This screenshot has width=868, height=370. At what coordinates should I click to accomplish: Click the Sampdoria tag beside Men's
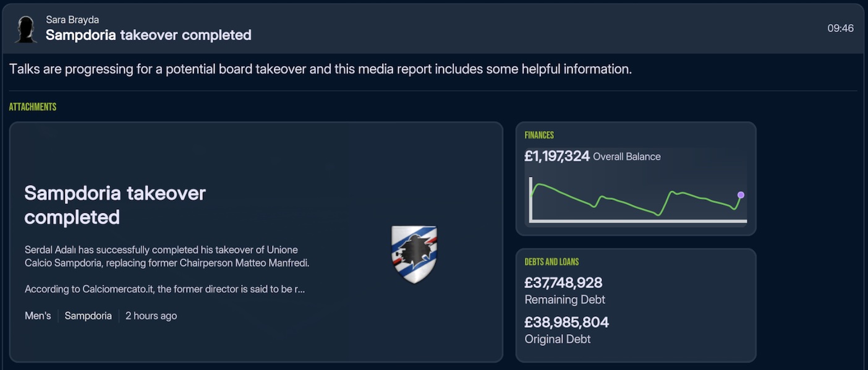[x=88, y=316]
